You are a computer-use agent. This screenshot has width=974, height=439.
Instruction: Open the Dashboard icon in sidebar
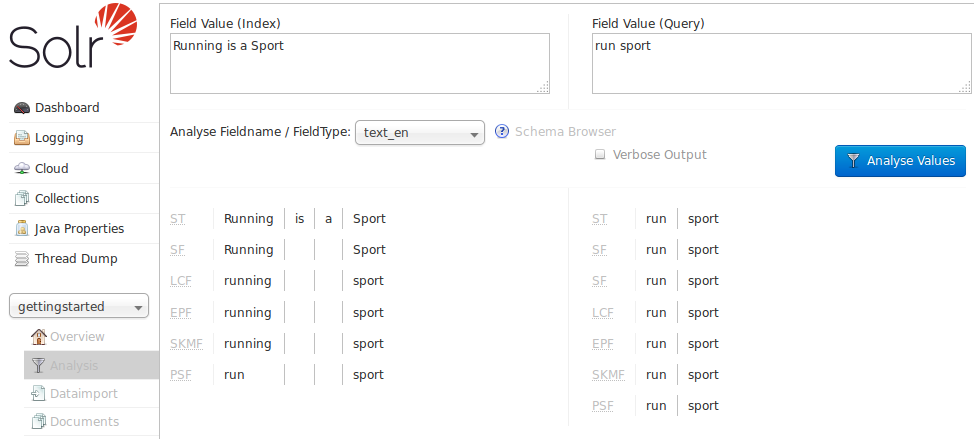tap(21, 108)
